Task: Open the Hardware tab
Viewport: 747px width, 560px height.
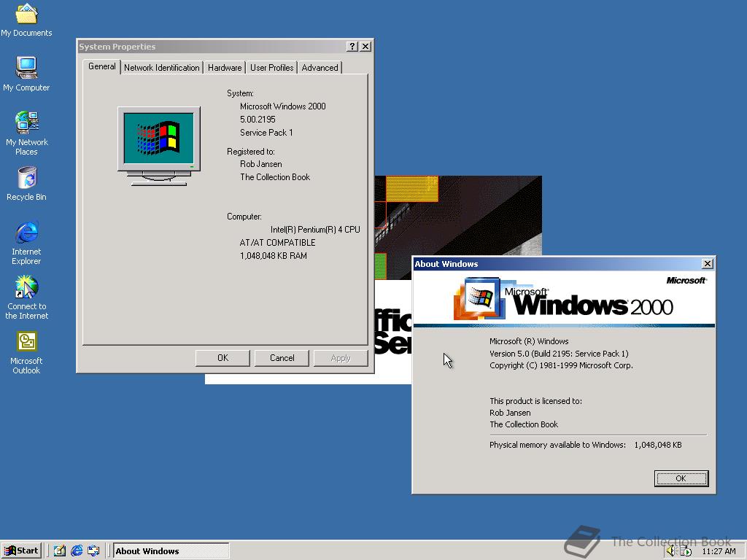Action: coord(225,68)
